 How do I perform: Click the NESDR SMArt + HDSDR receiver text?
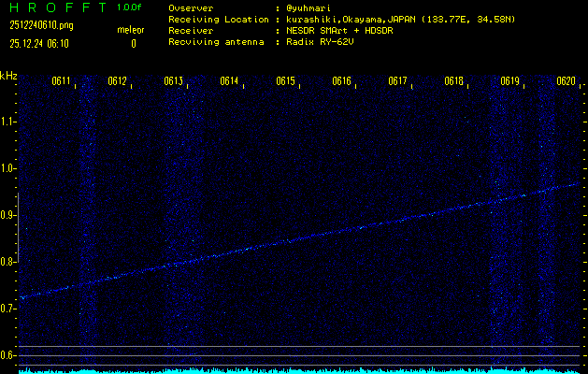(340, 30)
